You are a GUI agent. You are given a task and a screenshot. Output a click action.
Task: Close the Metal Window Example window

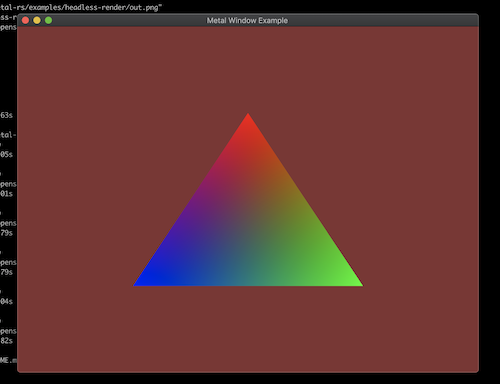pos(25,20)
